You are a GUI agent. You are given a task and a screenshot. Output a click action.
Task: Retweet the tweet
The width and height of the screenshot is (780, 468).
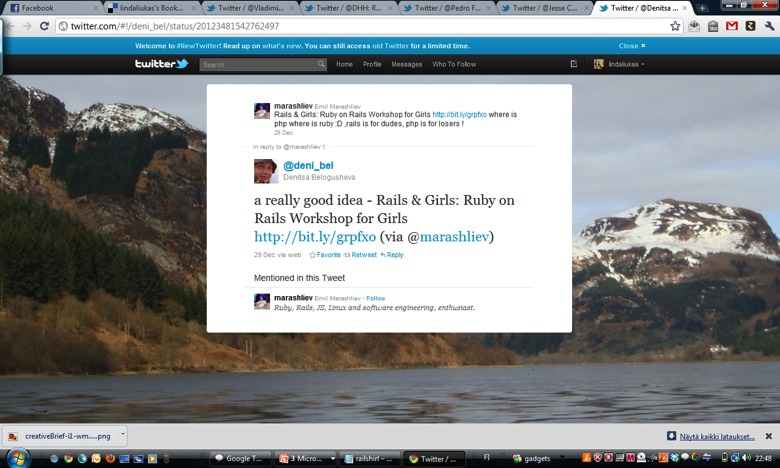tap(361, 255)
